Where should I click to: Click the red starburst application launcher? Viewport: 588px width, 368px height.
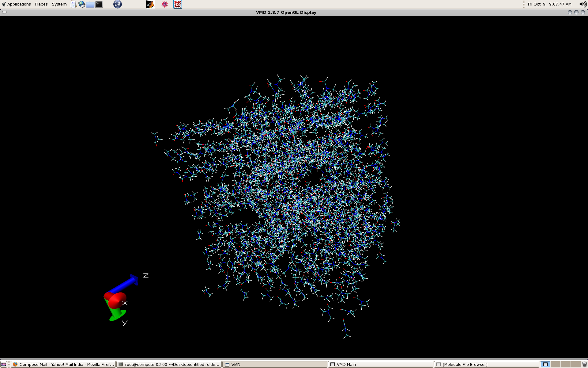(x=164, y=4)
